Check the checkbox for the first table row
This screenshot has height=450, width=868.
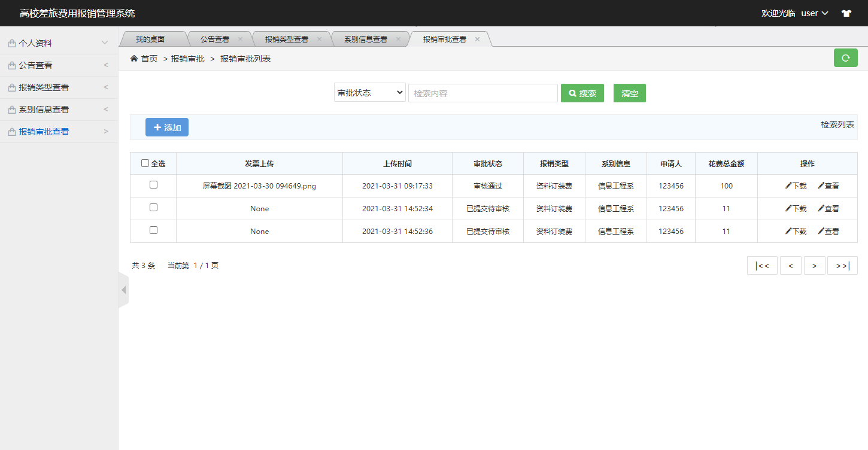click(x=153, y=186)
